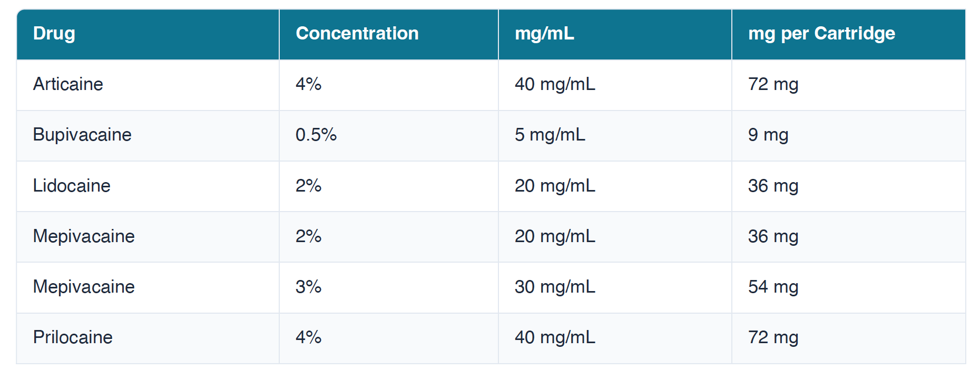The image size is (980, 380).
Task: Click Prilocaine's 40 mg/mL cell
Action: (554, 337)
